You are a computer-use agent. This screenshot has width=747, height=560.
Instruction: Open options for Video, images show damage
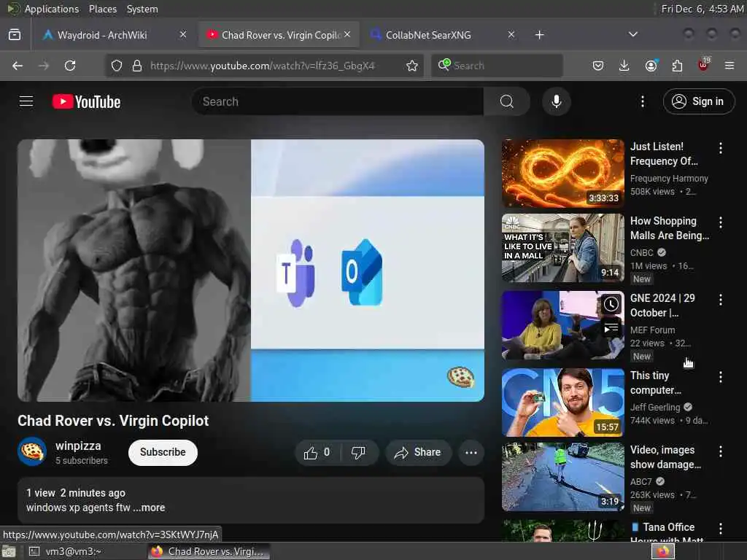click(720, 451)
